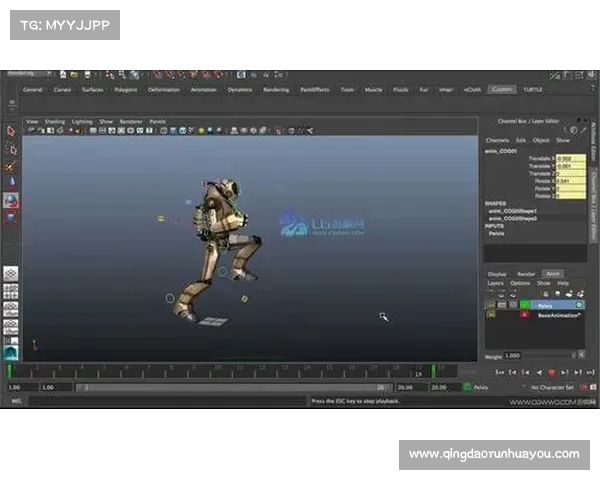Open the Options menu in Layer Editor

[x=520, y=283]
